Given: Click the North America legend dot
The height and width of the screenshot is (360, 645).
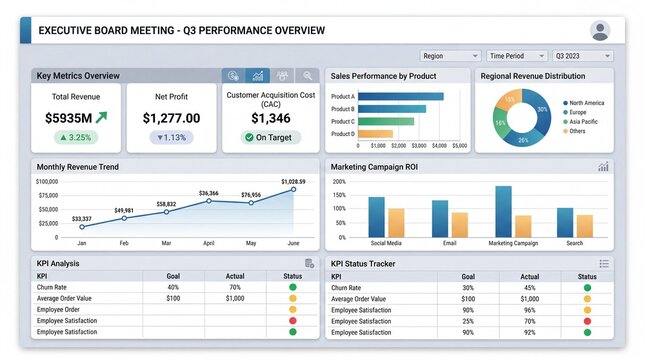Looking at the screenshot, I should (x=566, y=103).
